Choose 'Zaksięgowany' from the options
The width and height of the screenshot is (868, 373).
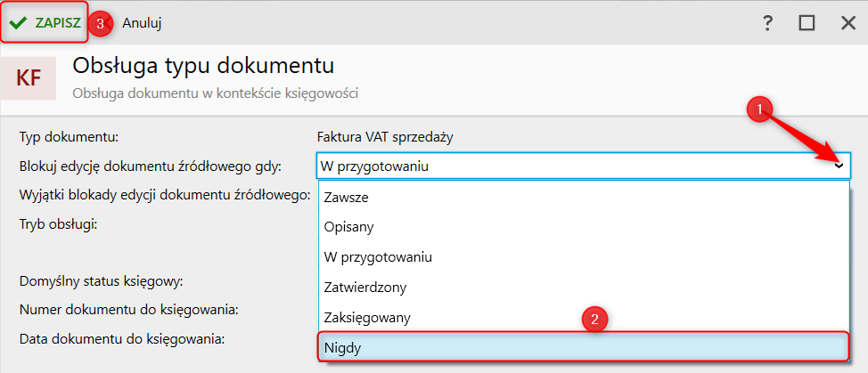pyautogui.click(x=368, y=317)
